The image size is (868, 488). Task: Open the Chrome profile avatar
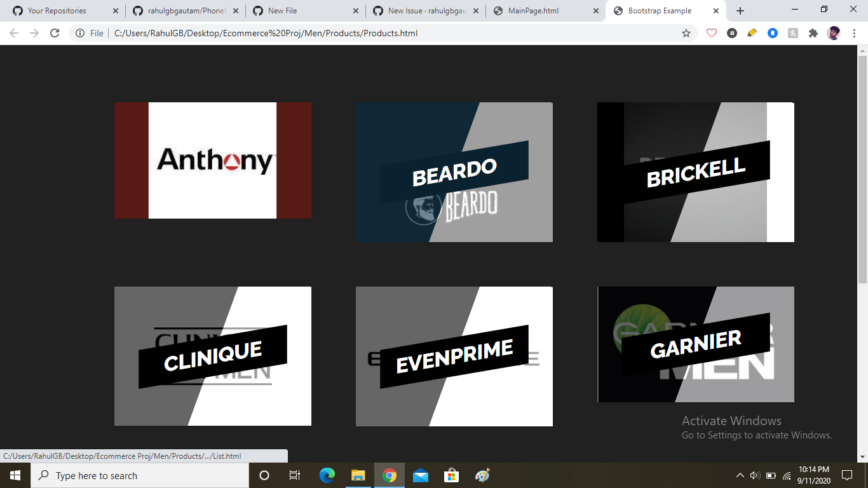click(834, 33)
